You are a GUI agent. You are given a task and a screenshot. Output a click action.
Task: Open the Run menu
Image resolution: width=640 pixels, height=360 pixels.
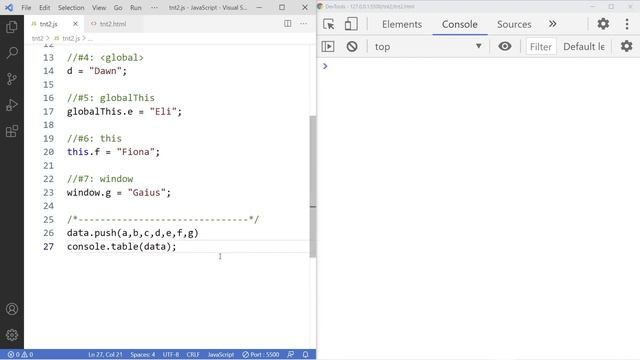point(136,7)
